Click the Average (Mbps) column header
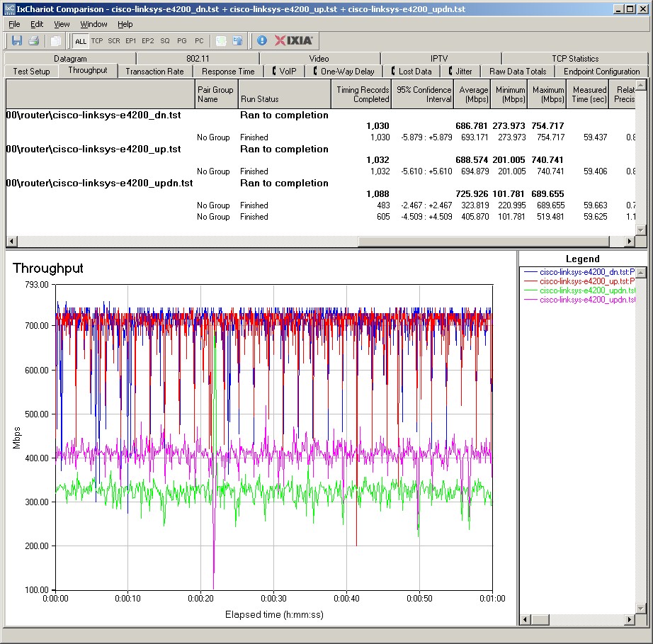This screenshot has width=653, height=644. pos(472,94)
